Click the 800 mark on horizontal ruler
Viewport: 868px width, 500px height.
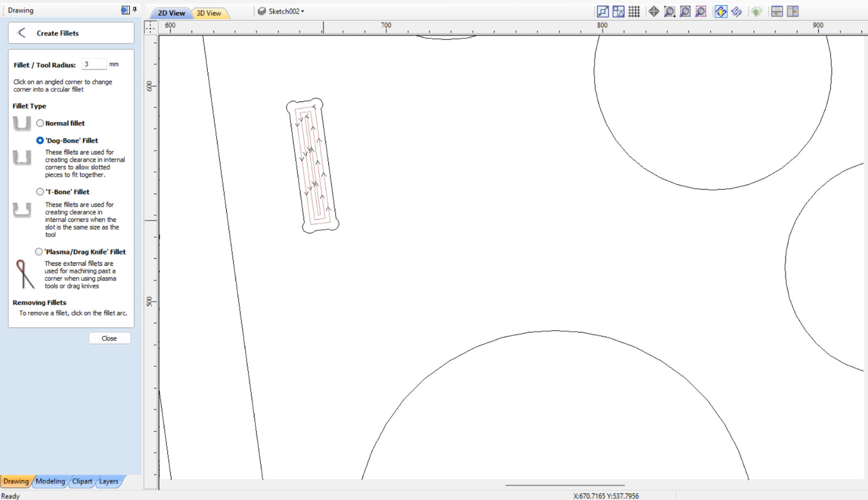(602, 25)
